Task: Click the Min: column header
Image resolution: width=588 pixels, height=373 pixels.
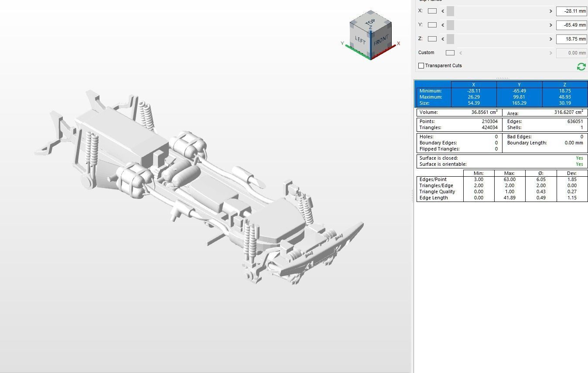Action: tap(479, 173)
